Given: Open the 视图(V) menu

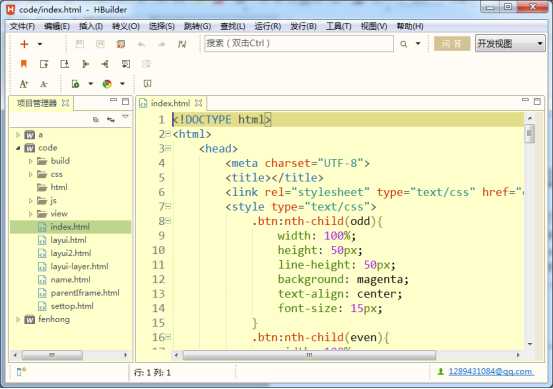Looking at the screenshot, I should tap(374, 26).
